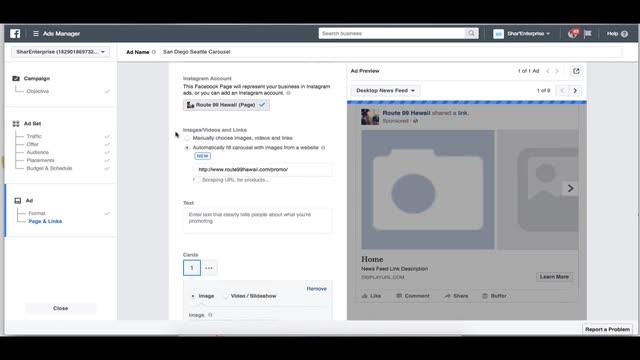Show next placement preview arrow
640x360 pixels.
coord(575,91)
